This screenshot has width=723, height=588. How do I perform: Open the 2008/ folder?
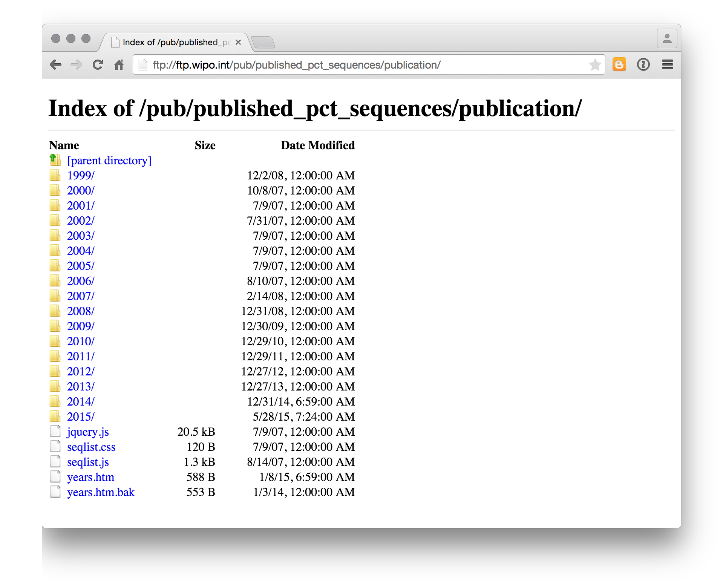(81, 311)
